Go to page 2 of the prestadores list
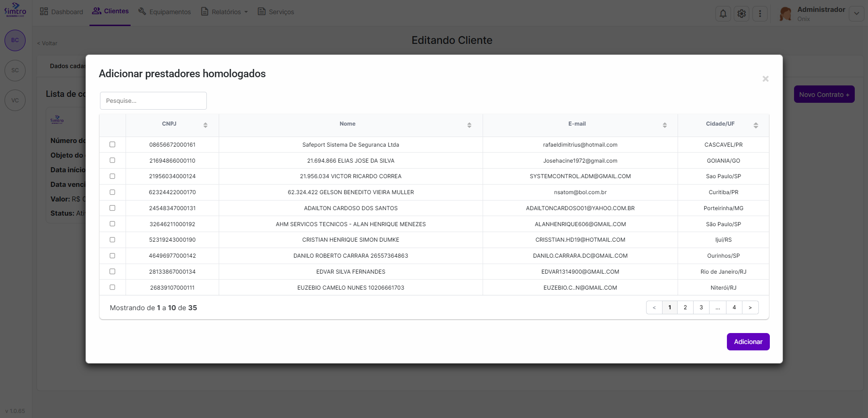Image resolution: width=868 pixels, height=418 pixels. pyautogui.click(x=685, y=307)
